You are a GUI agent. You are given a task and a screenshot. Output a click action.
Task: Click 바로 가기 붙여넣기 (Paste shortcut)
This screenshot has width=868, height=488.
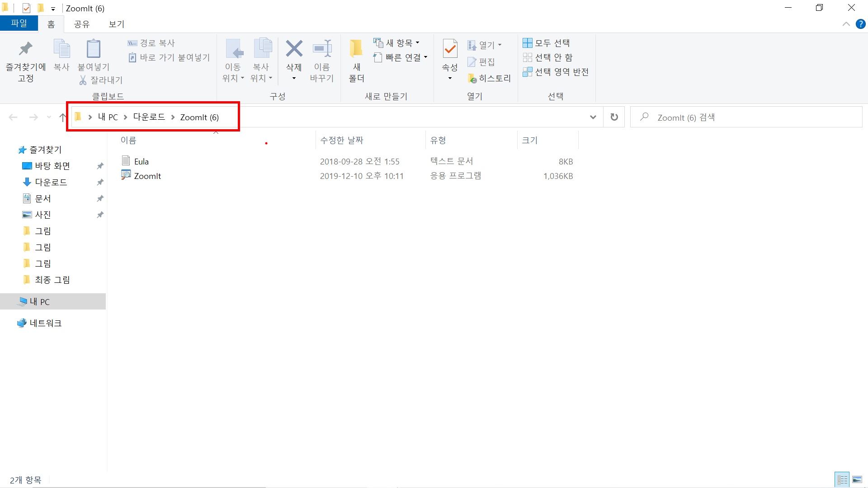[x=169, y=57]
